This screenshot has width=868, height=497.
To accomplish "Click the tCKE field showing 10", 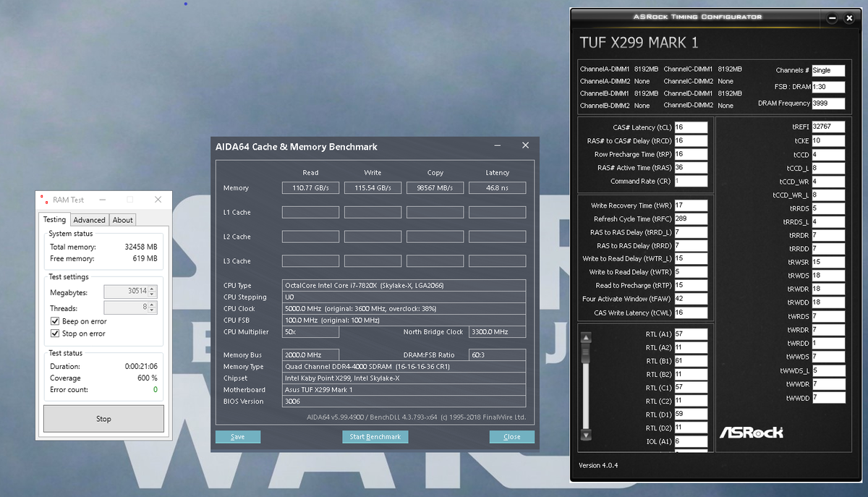I will pyautogui.click(x=828, y=141).
